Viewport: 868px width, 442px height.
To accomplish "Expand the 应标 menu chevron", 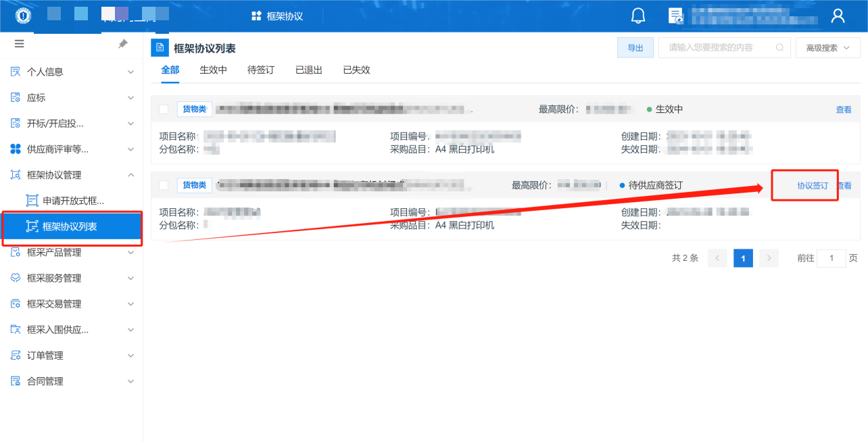I will [131, 97].
